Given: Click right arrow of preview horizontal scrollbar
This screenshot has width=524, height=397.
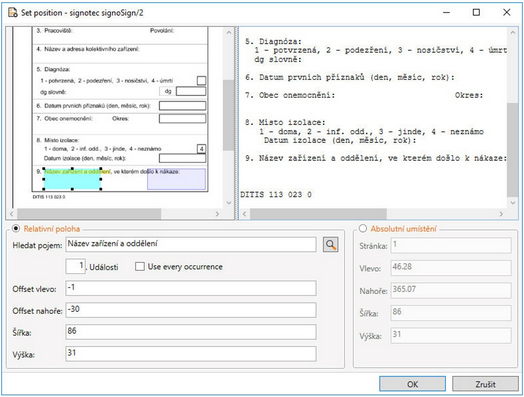Looking at the screenshot, I should 218,214.
